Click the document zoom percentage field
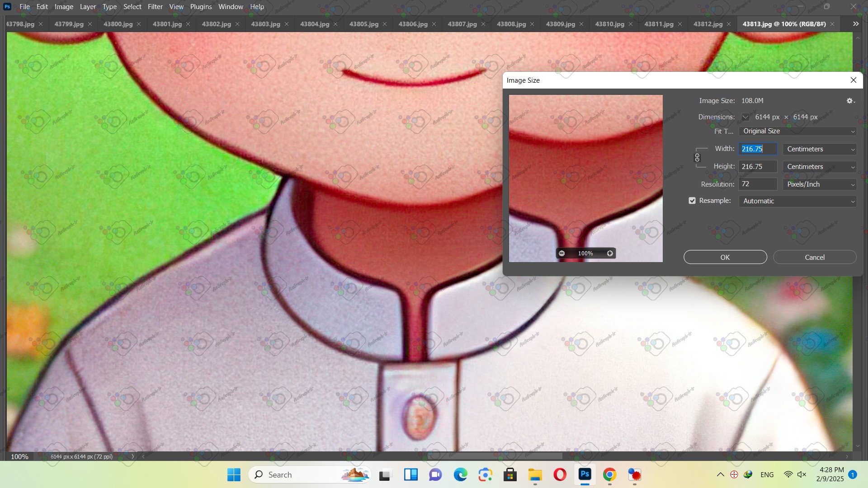Image resolution: width=868 pixels, height=488 pixels. pyautogui.click(x=19, y=456)
